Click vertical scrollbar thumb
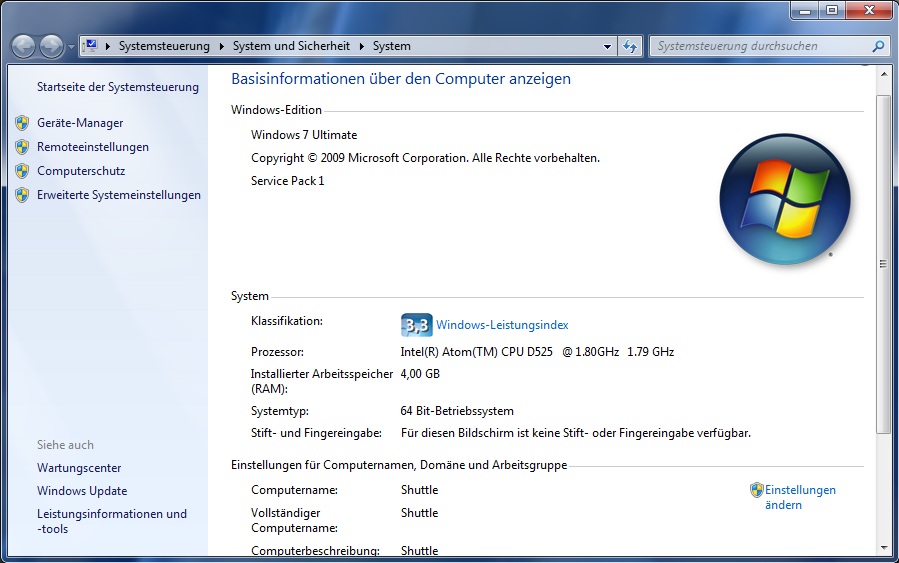899x563 pixels. click(882, 264)
